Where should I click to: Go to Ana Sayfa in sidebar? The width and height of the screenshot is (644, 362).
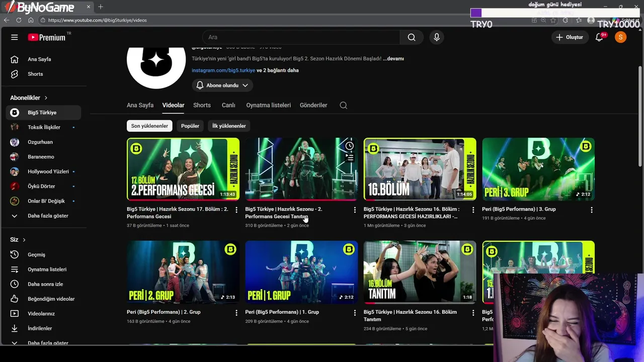click(44, 59)
